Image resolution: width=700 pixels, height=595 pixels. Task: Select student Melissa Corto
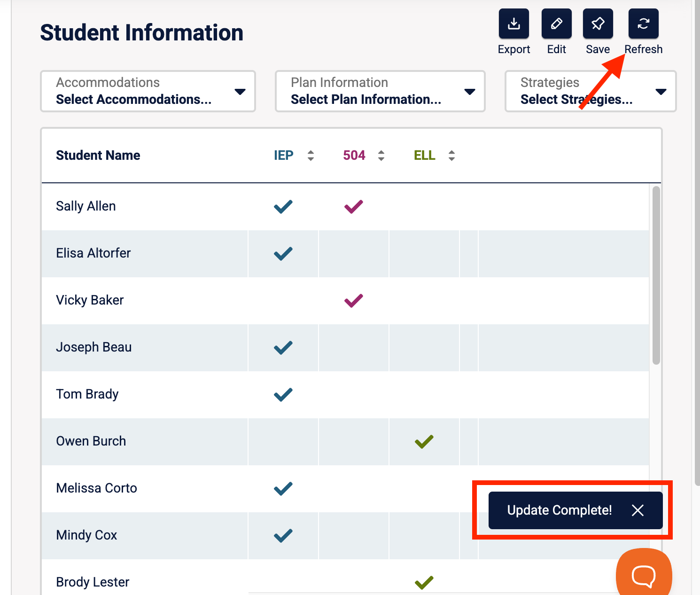click(x=97, y=488)
